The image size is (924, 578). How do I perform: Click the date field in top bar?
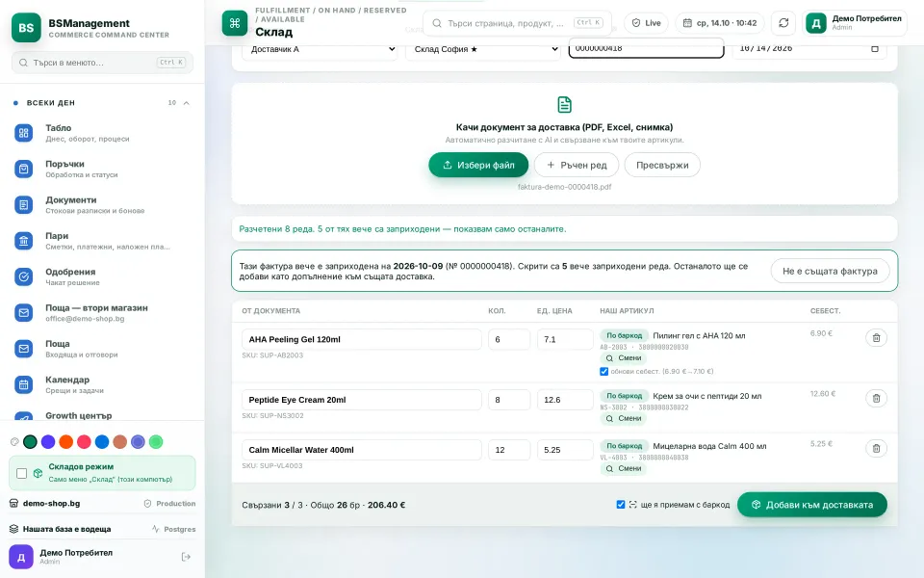(x=720, y=23)
